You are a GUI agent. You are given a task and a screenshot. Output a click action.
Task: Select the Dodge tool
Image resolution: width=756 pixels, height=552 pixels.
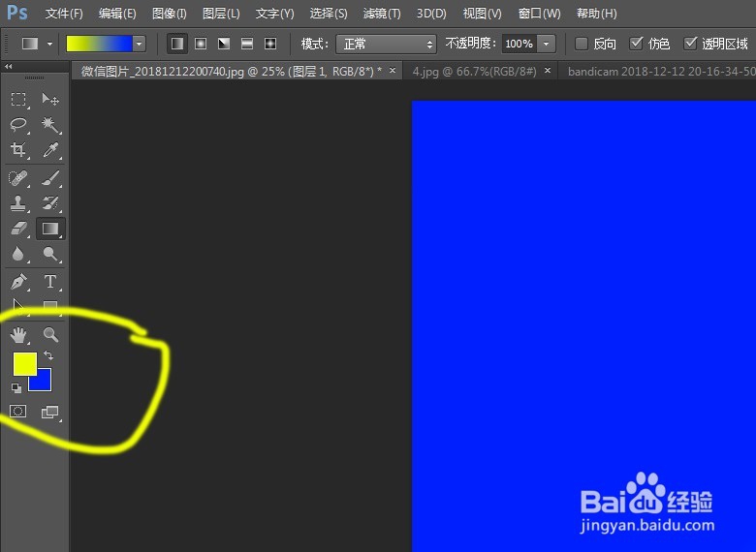pos(50,254)
